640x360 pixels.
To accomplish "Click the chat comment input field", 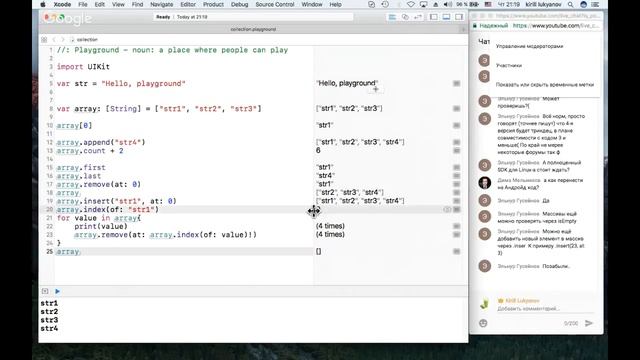I will 545,309.
